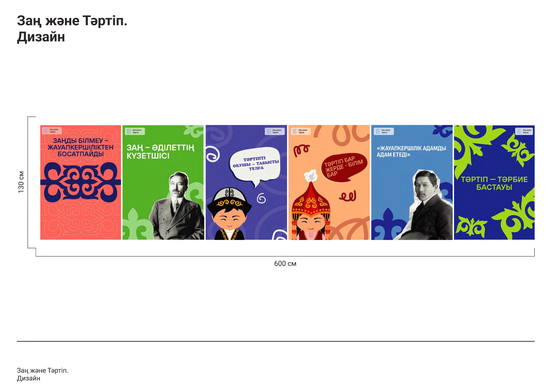Click the dark-red speech bubble 'Тәртіп бар жерде'

click(x=344, y=167)
